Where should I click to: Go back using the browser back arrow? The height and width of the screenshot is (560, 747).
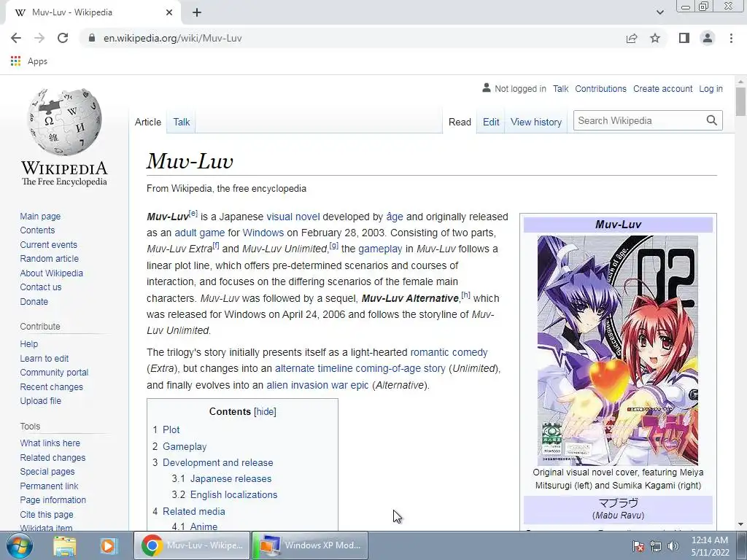click(16, 38)
